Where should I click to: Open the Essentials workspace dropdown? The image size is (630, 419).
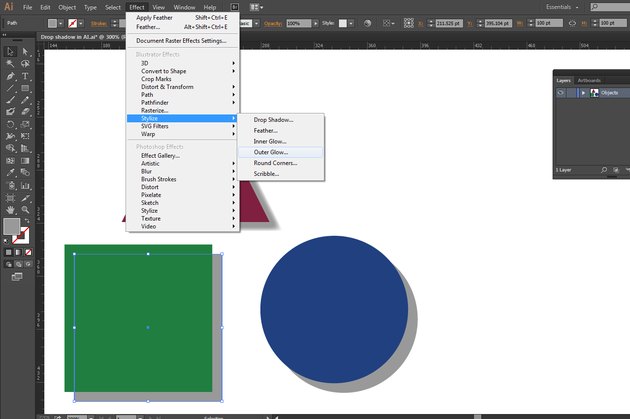pyautogui.click(x=562, y=7)
